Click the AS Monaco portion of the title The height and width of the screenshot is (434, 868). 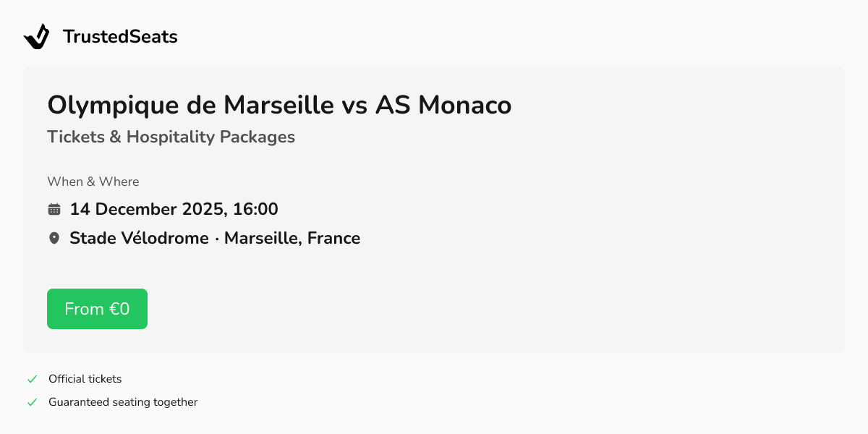point(443,105)
